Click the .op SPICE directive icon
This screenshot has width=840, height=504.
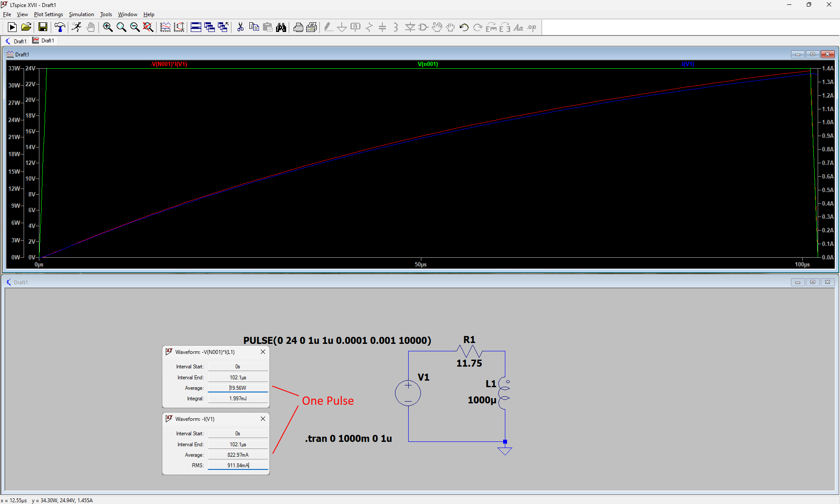pyautogui.click(x=532, y=27)
